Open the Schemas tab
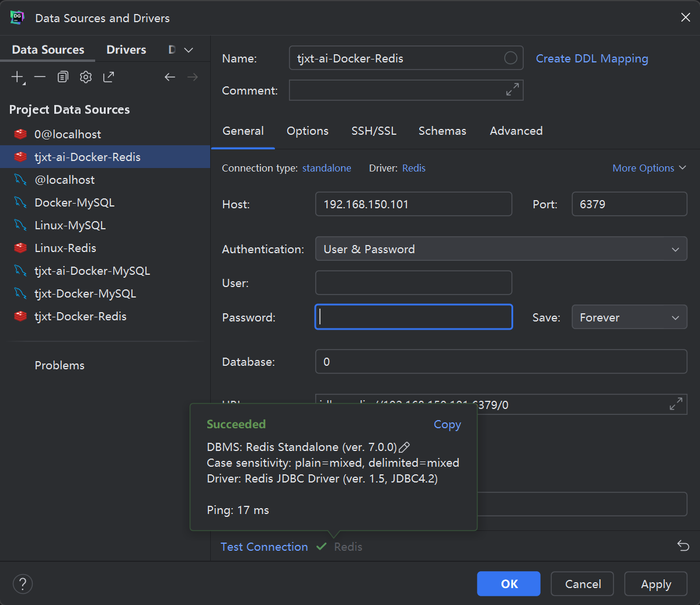700x605 pixels. tap(442, 131)
